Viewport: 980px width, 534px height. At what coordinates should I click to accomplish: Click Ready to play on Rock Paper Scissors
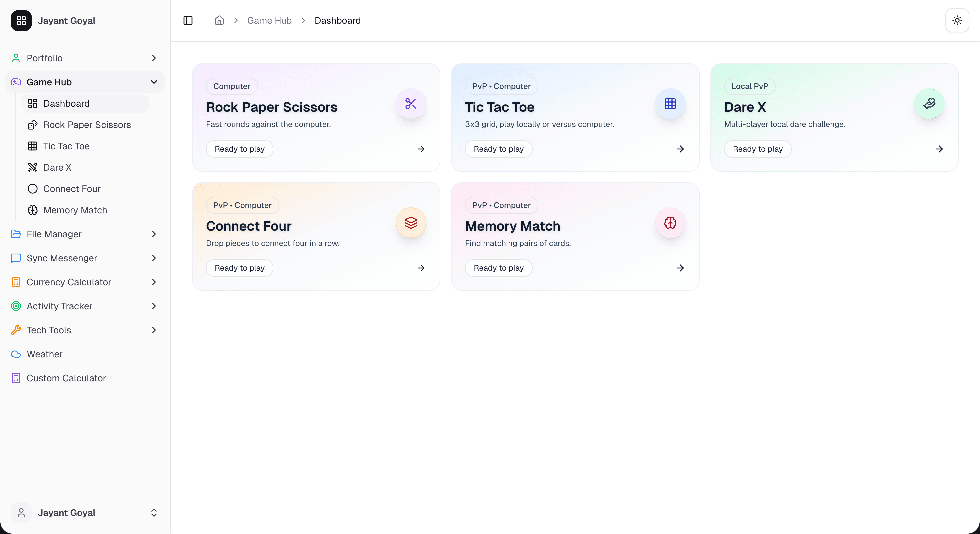click(240, 149)
